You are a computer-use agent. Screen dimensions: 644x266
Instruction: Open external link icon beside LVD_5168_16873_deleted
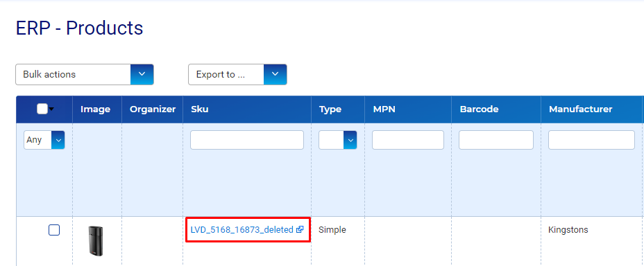click(300, 230)
